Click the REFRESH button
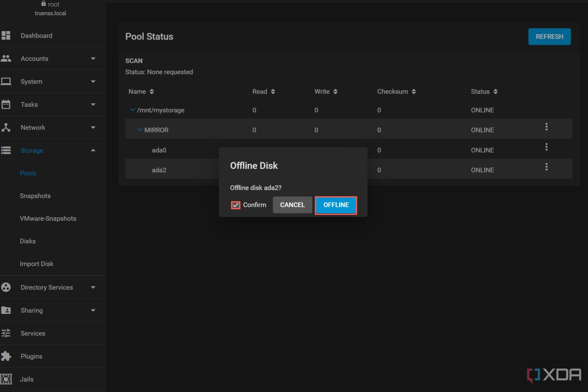Image resolution: width=588 pixels, height=392 pixels. coord(549,37)
